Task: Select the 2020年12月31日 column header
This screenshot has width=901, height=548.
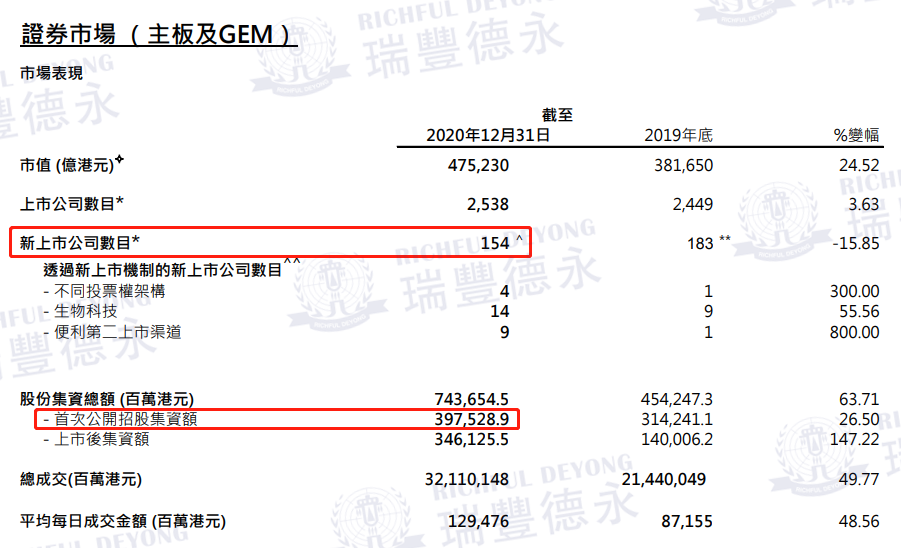Action: point(488,135)
